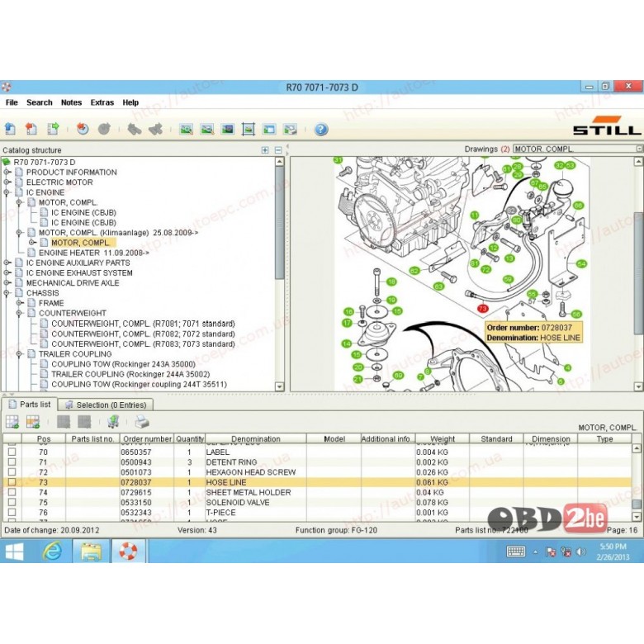Open the Help menu

tap(130, 102)
